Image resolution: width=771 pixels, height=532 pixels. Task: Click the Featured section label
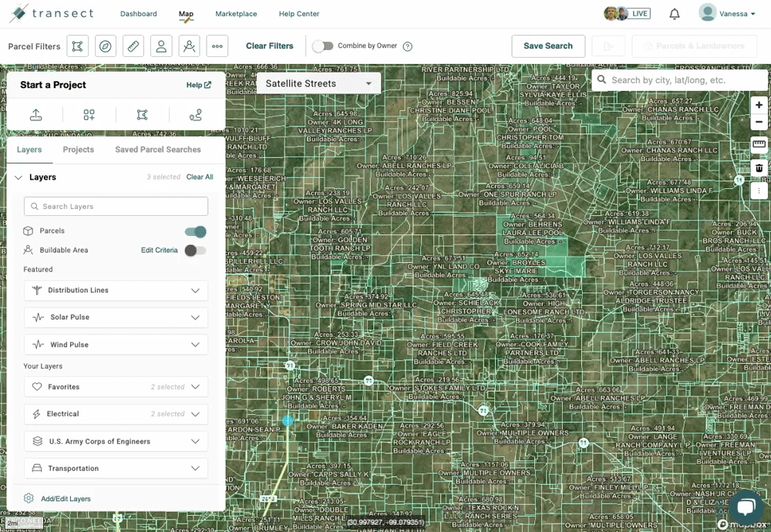coord(38,269)
